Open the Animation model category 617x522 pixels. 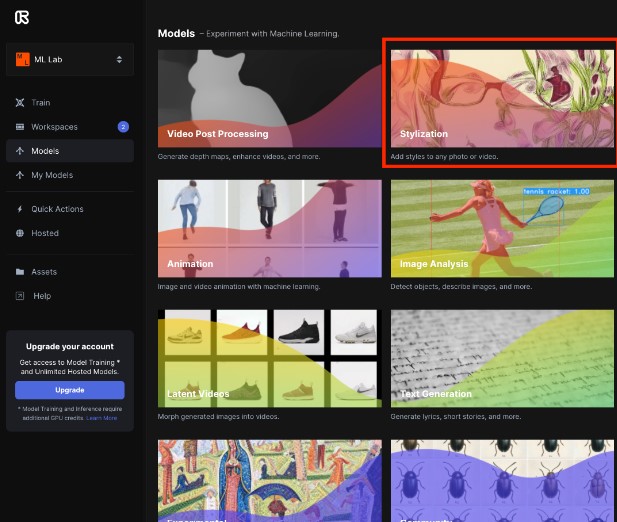click(x=270, y=229)
